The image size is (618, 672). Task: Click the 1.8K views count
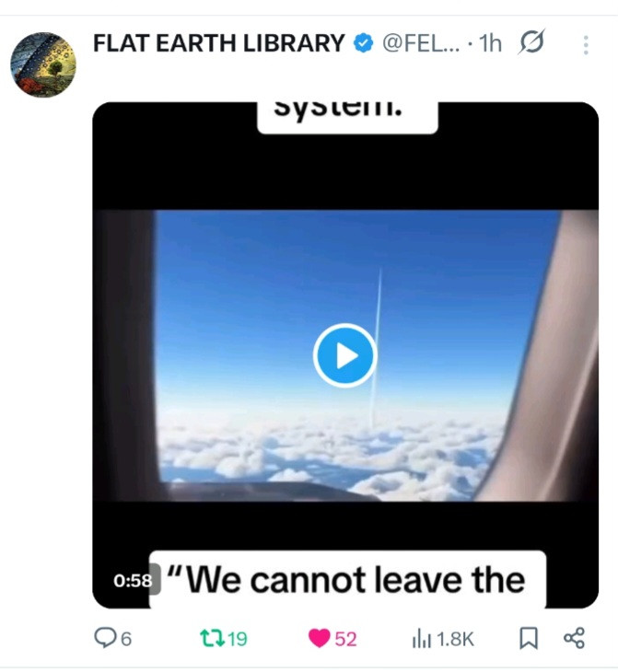[455, 639]
